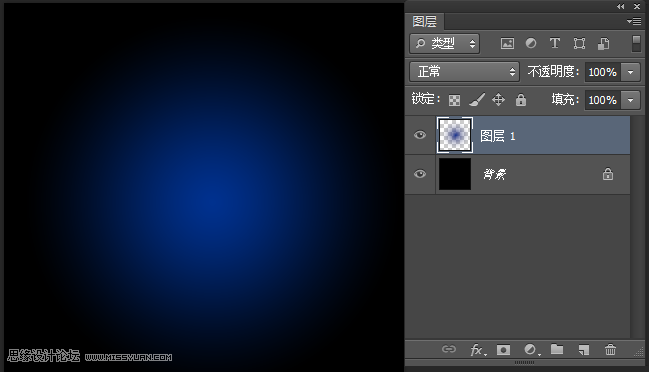Lock transparent pixels checkerboard icon
Image resolution: width=649 pixels, height=372 pixels.
point(454,100)
